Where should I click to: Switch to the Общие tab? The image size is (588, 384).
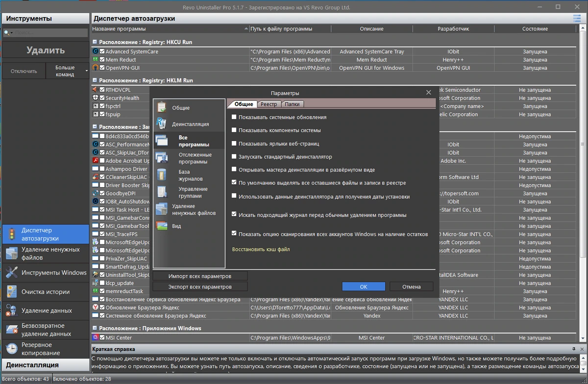click(x=244, y=104)
